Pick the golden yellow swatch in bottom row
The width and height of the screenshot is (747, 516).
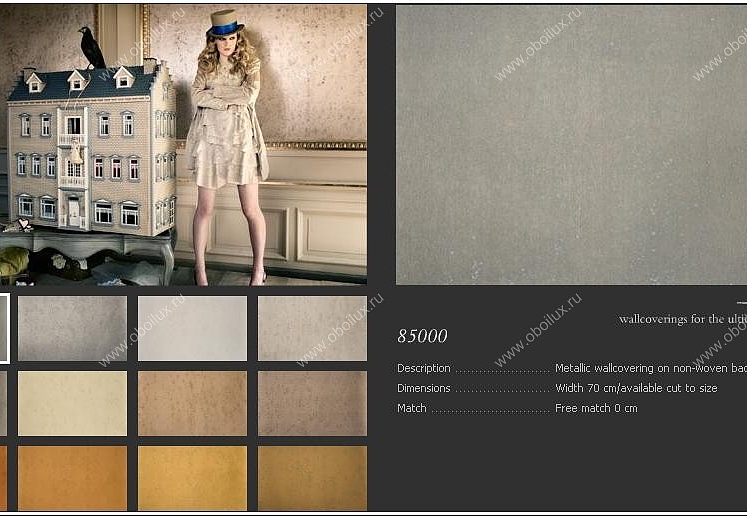(192, 478)
